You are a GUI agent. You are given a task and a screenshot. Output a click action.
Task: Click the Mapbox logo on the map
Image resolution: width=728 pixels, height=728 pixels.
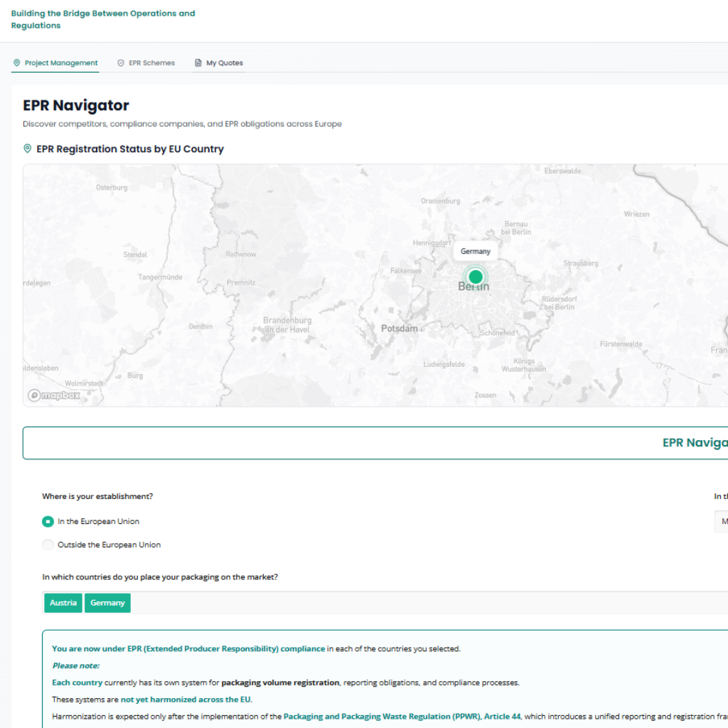(54, 395)
